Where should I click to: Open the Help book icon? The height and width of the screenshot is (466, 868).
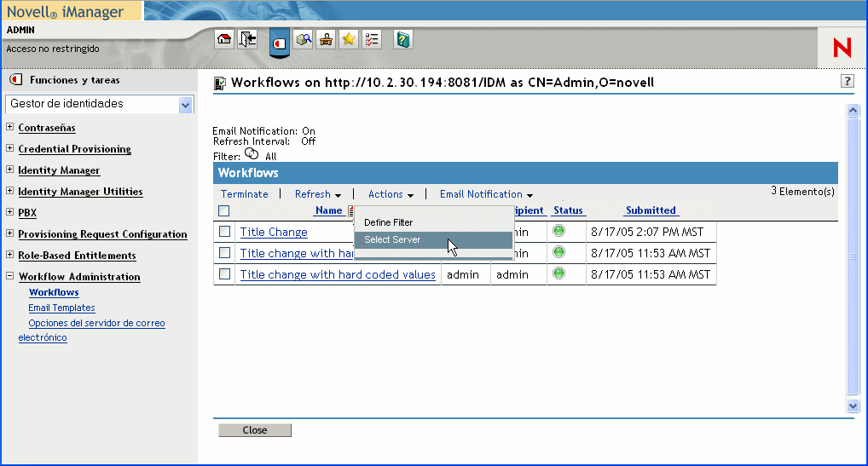(403, 39)
